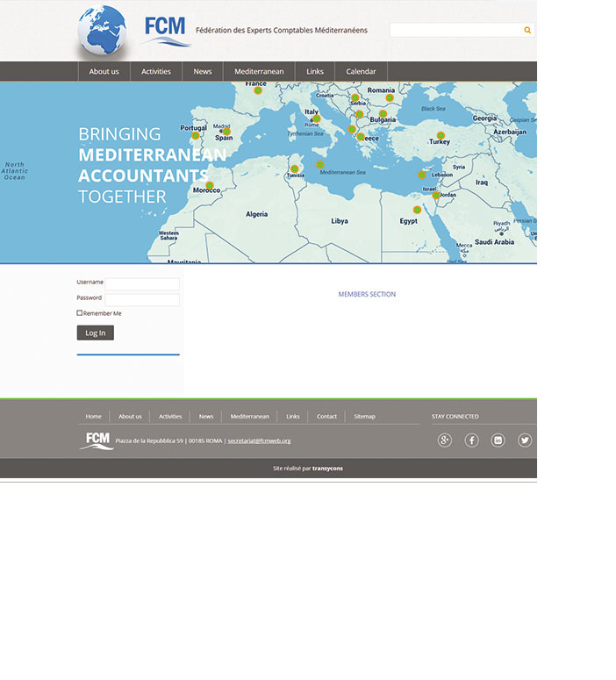
Task: Select the Egypt map marker
Action: tap(417, 210)
